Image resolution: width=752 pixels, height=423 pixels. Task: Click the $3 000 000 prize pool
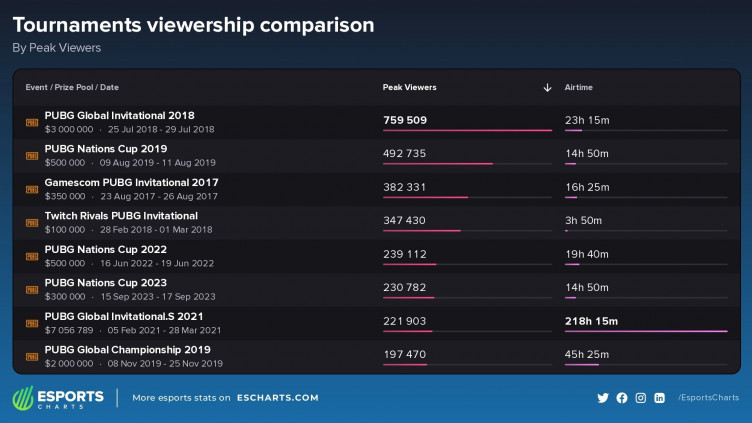[69, 129]
